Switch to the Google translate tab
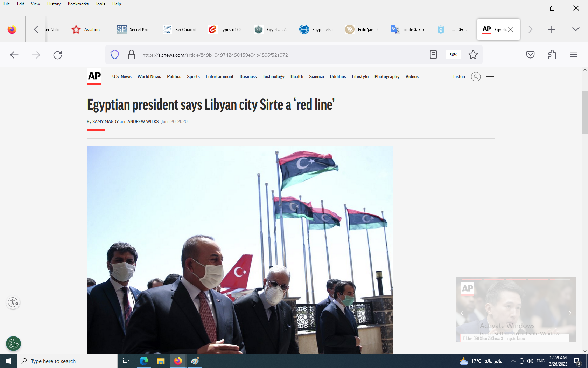588x368 pixels. coord(407,29)
